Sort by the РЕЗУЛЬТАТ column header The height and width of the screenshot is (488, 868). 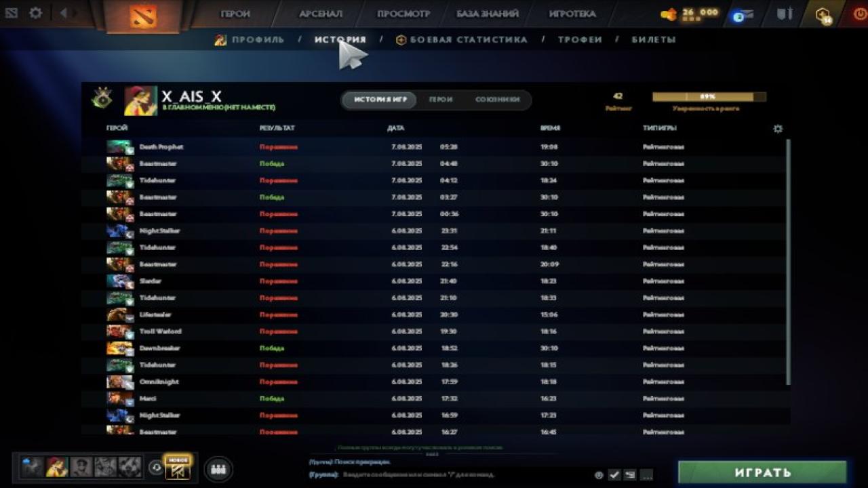pyautogui.click(x=277, y=128)
